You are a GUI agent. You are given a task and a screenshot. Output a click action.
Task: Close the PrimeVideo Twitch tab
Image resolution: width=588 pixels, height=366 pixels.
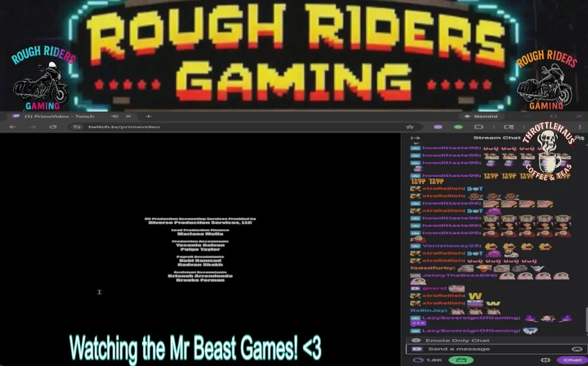click(x=129, y=116)
